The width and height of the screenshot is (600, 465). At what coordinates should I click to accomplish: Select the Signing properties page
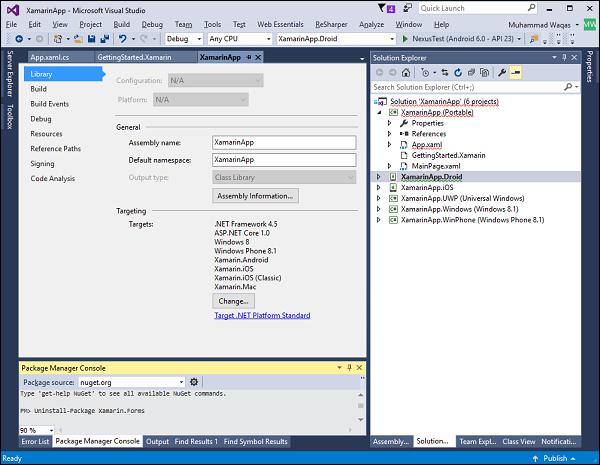tap(42, 164)
